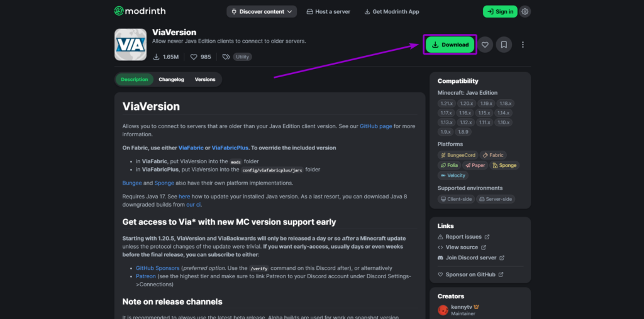Select the 1.11.x version tag
Image resolution: width=644 pixels, height=319 pixels.
tap(485, 122)
